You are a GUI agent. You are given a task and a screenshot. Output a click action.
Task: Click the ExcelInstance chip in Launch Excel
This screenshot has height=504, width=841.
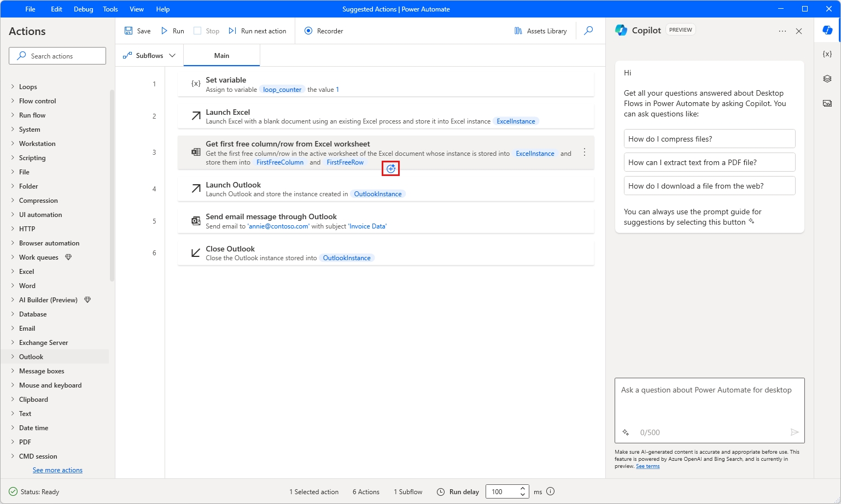click(x=516, y=121)
